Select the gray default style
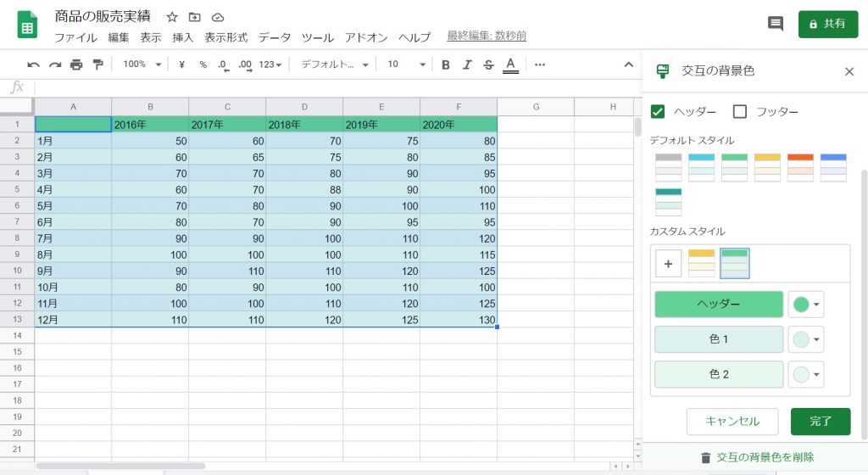The image size is (868, 475). [x=668, y=168]
